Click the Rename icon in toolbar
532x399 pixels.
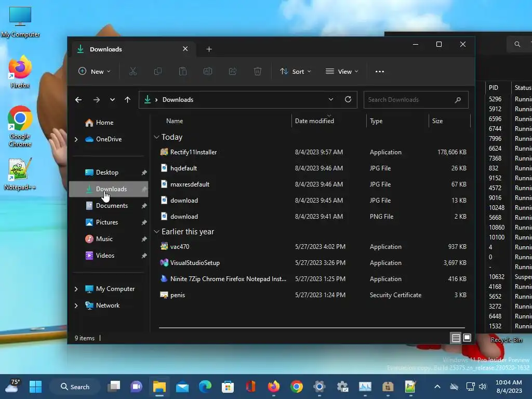tap(208, 71)
